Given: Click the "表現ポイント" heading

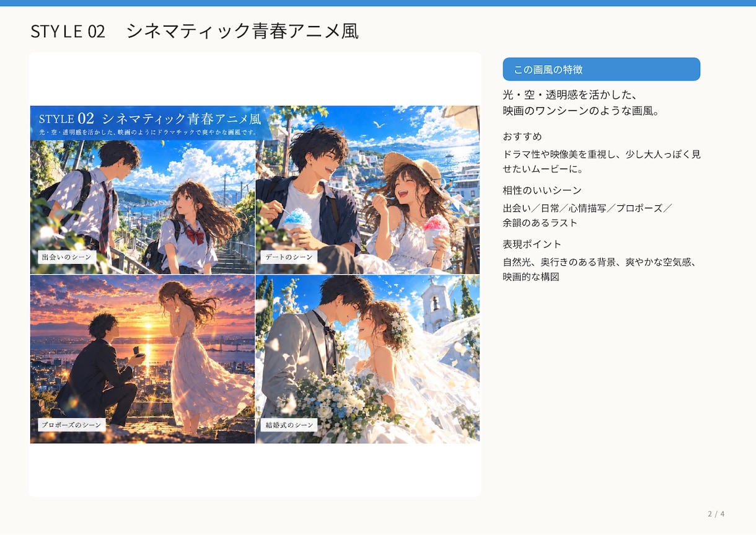Looking at the screenshot, I should tap(532, 244).
